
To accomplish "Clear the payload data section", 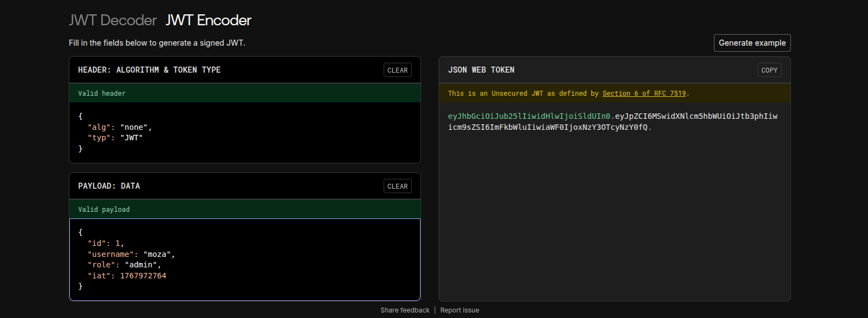I will coord(397,186).
